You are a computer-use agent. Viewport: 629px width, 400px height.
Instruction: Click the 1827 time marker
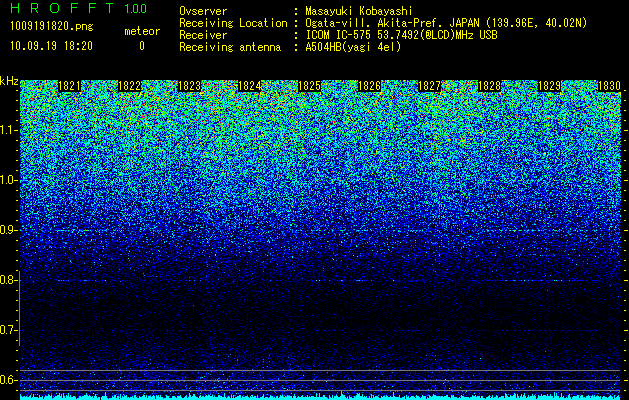coord(429,86)
